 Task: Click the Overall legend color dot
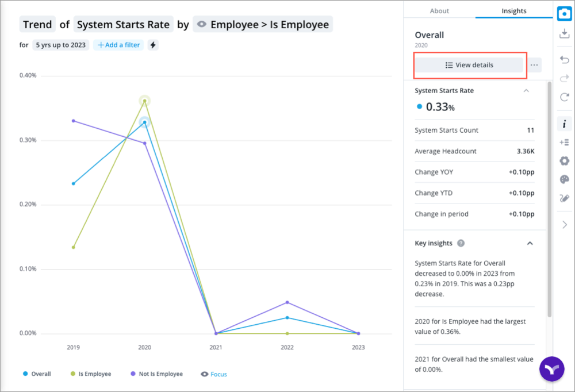click(25, 374)
